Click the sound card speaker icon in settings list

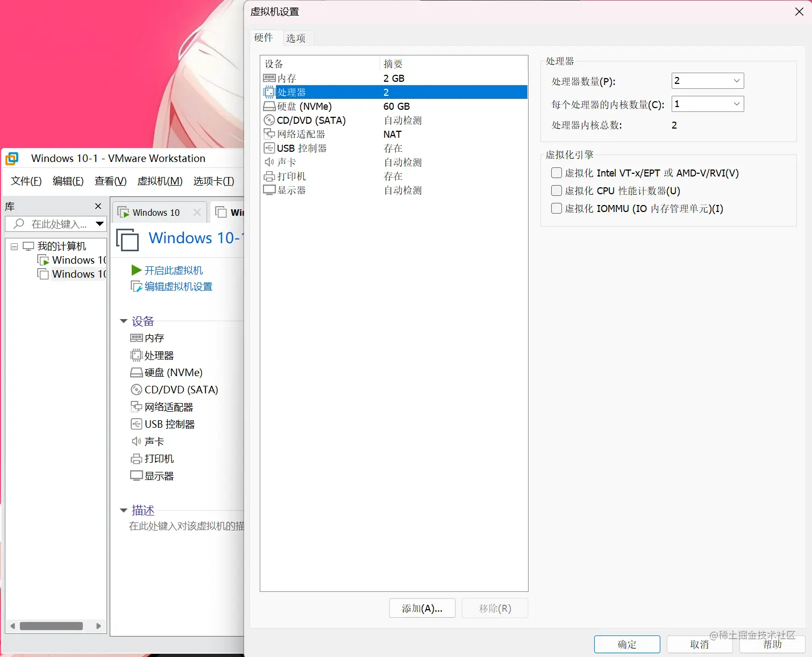(269, 162)
